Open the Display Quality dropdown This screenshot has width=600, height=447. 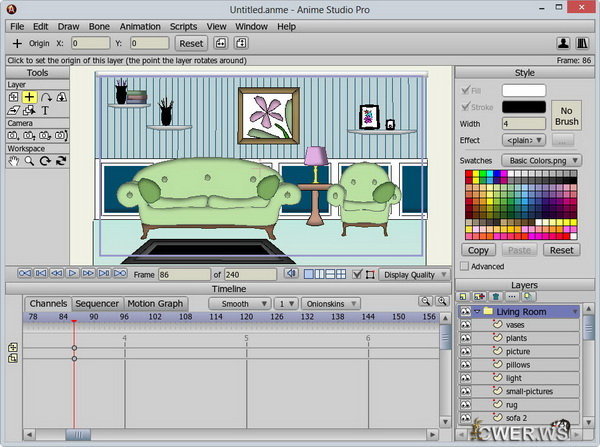[x=412, y=273]
